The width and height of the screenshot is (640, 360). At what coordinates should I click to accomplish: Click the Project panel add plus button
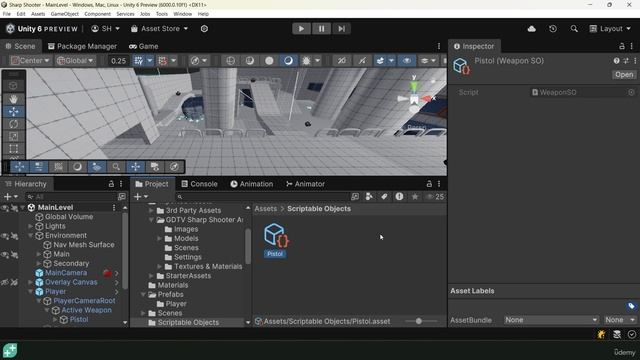click(138, 197)
